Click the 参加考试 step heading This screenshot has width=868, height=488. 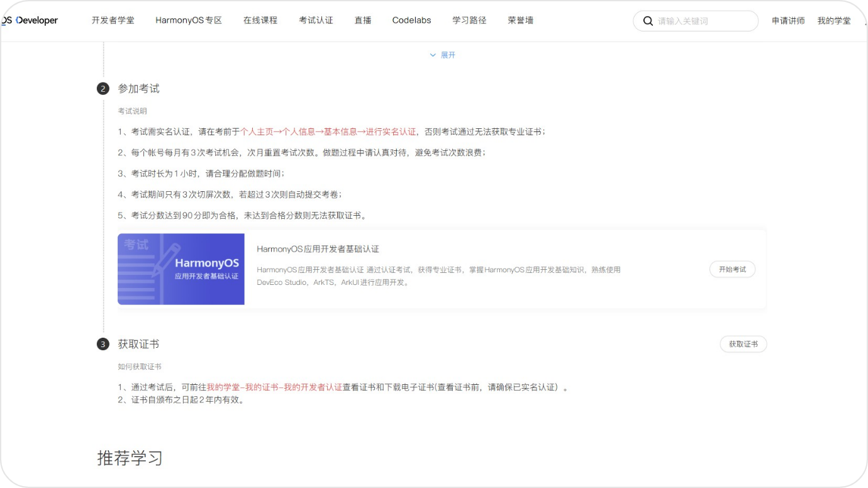pyautogui.click(x=139, y=89)
